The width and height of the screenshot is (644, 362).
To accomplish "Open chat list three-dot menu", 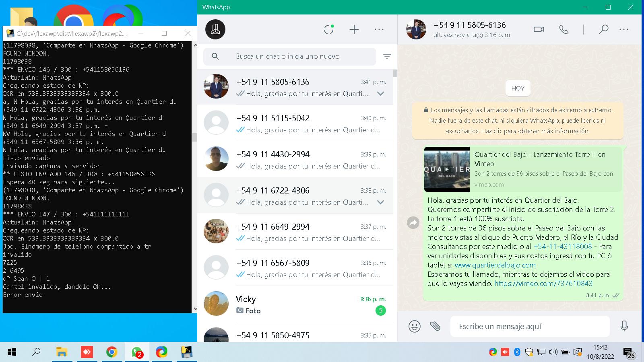I will point(379,29).
